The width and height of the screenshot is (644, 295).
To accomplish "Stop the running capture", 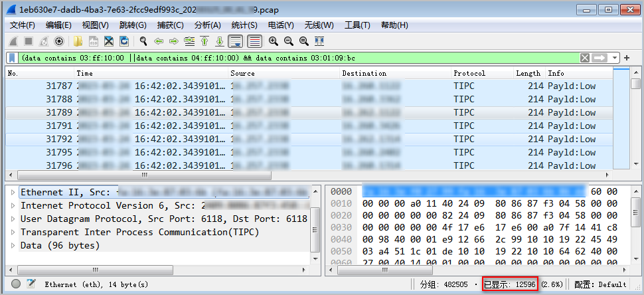I will [x=29, y=41].
